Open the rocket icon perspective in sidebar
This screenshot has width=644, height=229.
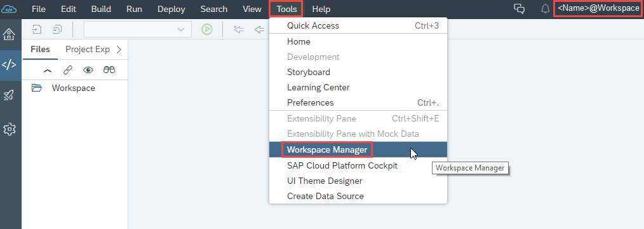coord(9,95)
